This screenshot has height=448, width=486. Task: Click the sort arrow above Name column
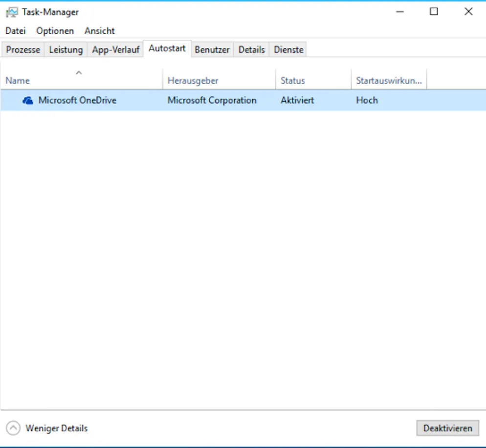(x=79, y=73)
